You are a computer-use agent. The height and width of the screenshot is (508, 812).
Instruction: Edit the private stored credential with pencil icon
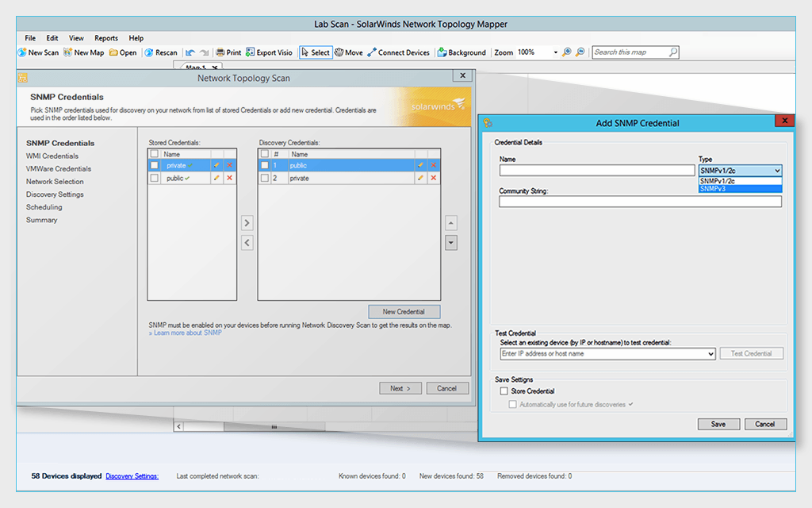[216, 165]
